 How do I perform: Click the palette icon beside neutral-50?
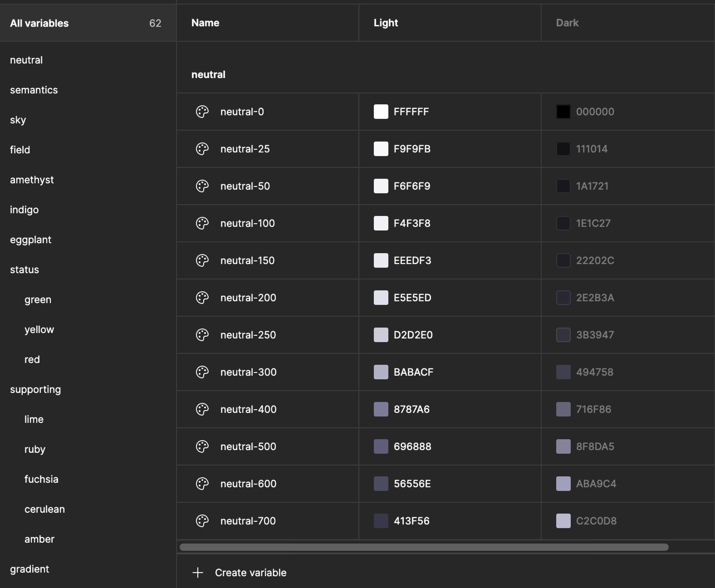[x=202, y=186]
